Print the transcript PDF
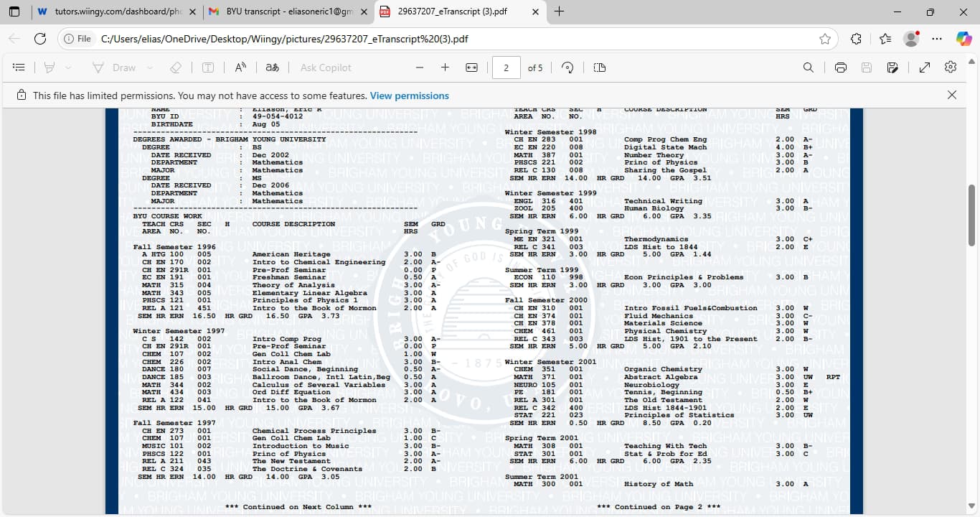The image size is (980, 517). 841,67
